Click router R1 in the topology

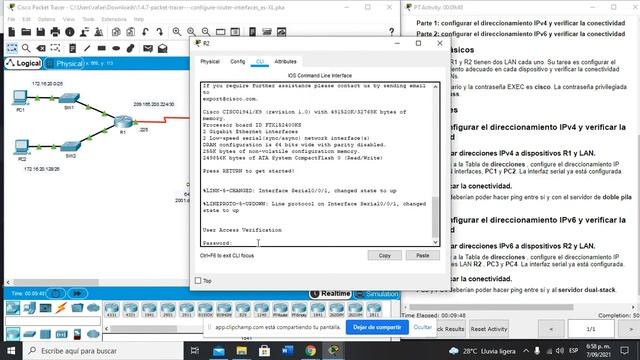click(x=123, y=122)
